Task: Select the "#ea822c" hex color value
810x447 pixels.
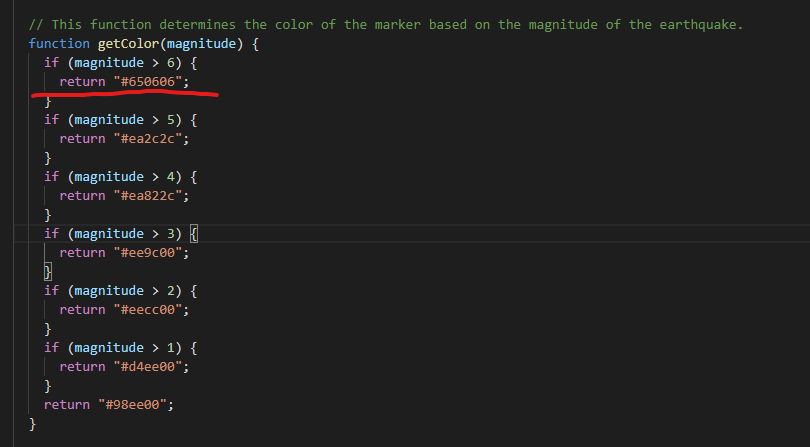Action: pos(148,195)
